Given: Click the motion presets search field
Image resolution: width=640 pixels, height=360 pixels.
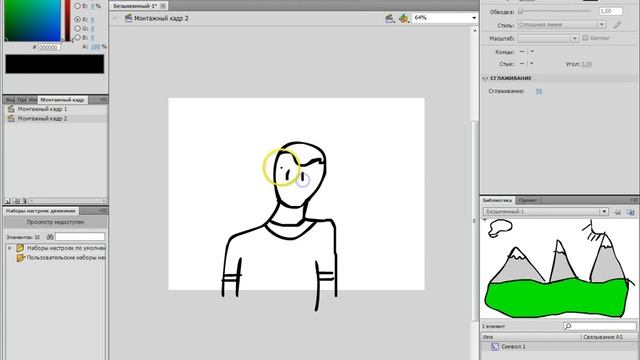Looking at the screenshot, I should pos(80,237).
